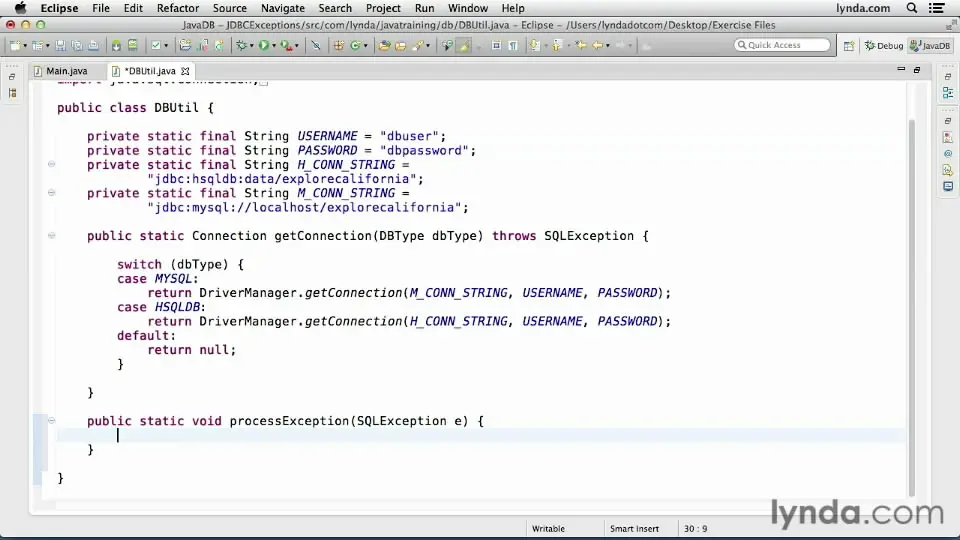Viewport: 960px width, 540px height.
Task: Open the Console view icon in right trim
Action: click(948, 186)
